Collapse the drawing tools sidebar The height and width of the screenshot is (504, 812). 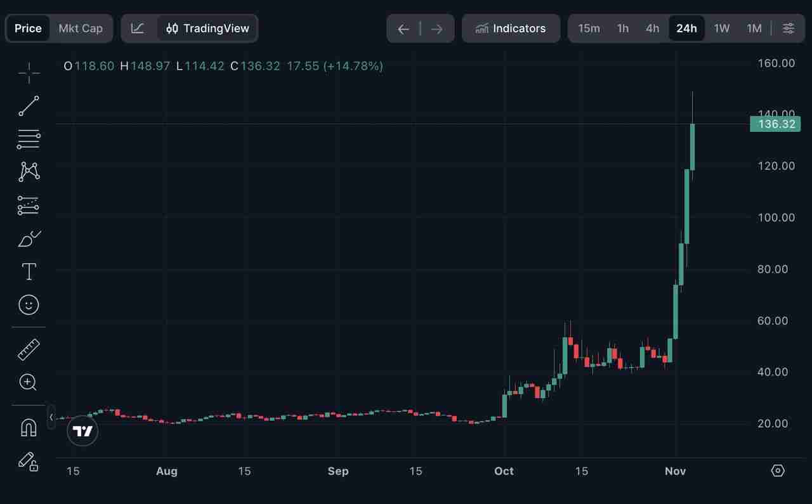(51, 417)
